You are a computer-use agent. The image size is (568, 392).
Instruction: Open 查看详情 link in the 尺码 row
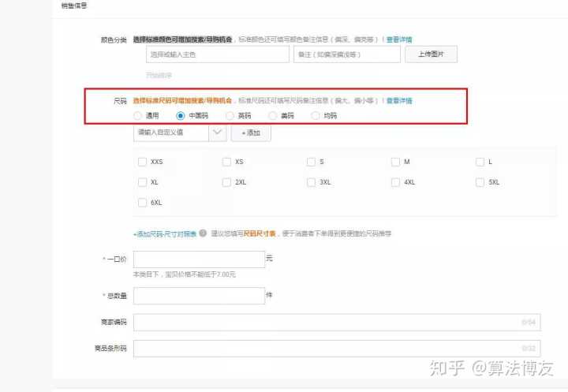399,100
